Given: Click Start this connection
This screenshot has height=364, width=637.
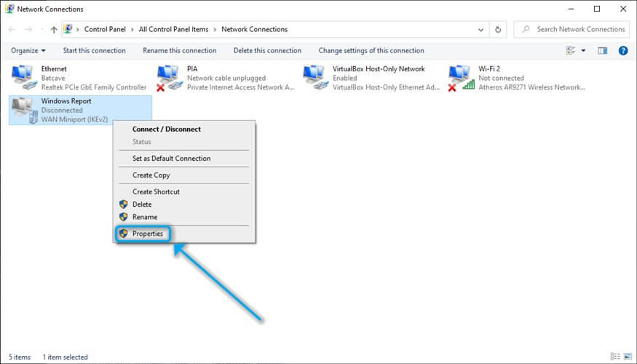Looking at the screenshot, I should tap(94, 51).
